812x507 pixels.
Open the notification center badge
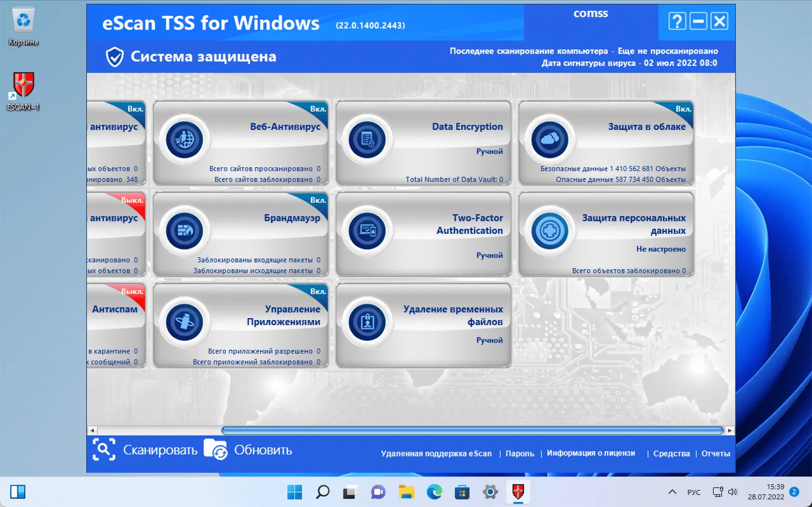tap(794, 492)
